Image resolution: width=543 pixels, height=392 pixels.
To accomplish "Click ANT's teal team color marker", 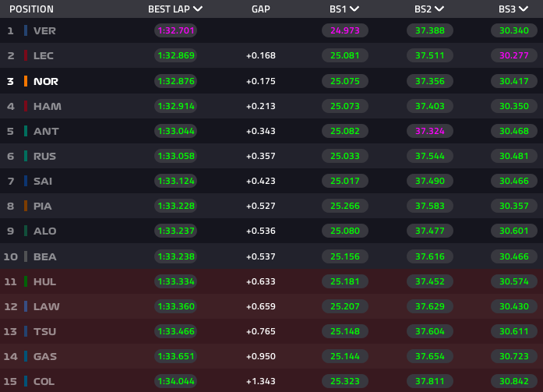I will click(26, 131).
